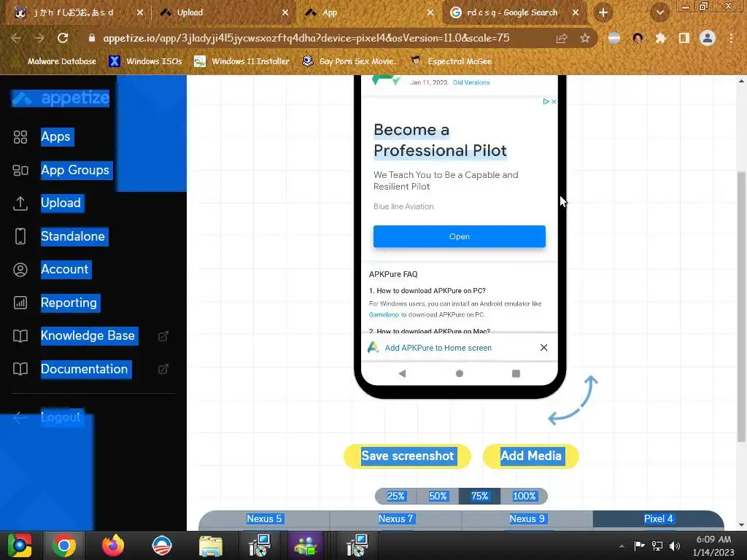Rotate device using the curved arrow icon
This screenshot has height=560, width=747.
(x=573, y=400)
